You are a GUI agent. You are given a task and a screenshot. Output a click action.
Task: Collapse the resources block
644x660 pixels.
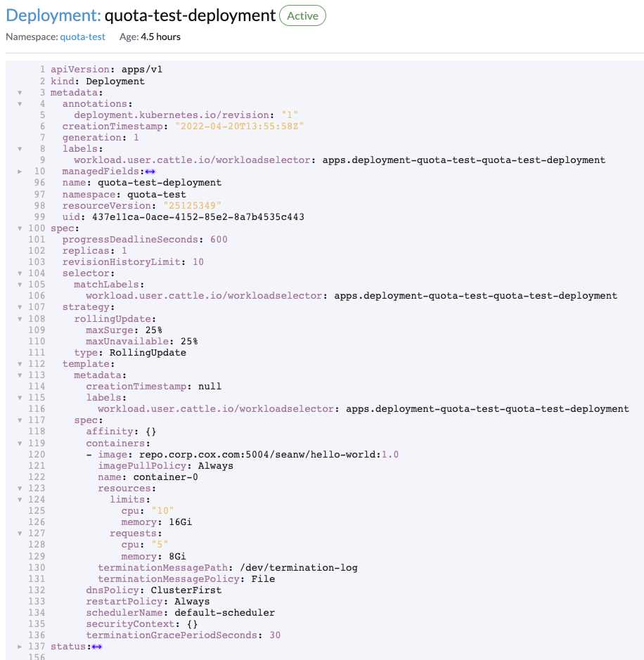point(20,488)
